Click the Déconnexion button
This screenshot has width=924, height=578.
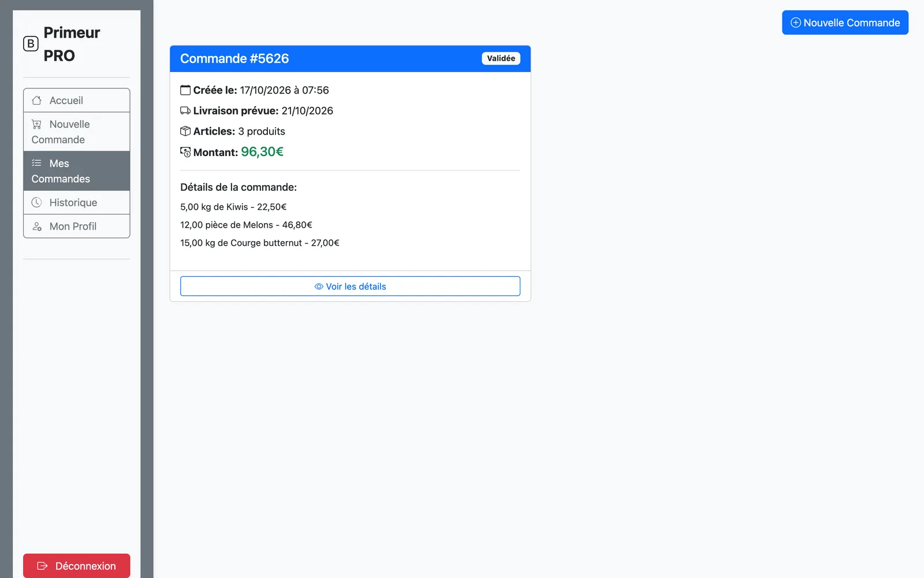coord(77,566)
